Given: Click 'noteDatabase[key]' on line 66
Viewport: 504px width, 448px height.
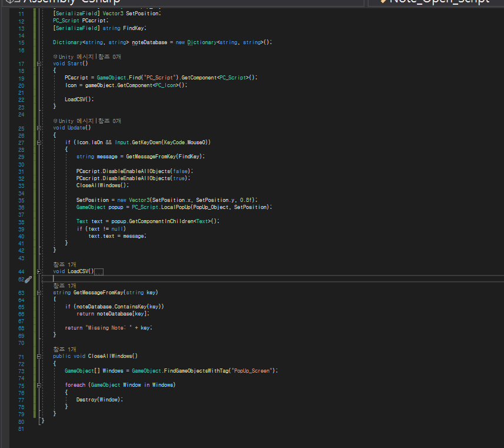Looking at the screenshot, I should pos(122,314).
